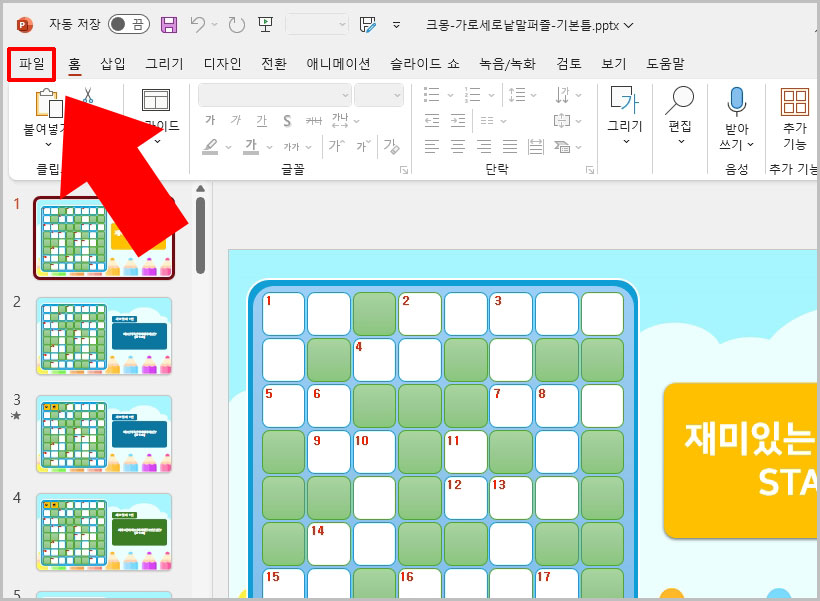Viewport: 820px width, 601px height.
Task: Click the Redo arrow icon
Action: (236, 25)
